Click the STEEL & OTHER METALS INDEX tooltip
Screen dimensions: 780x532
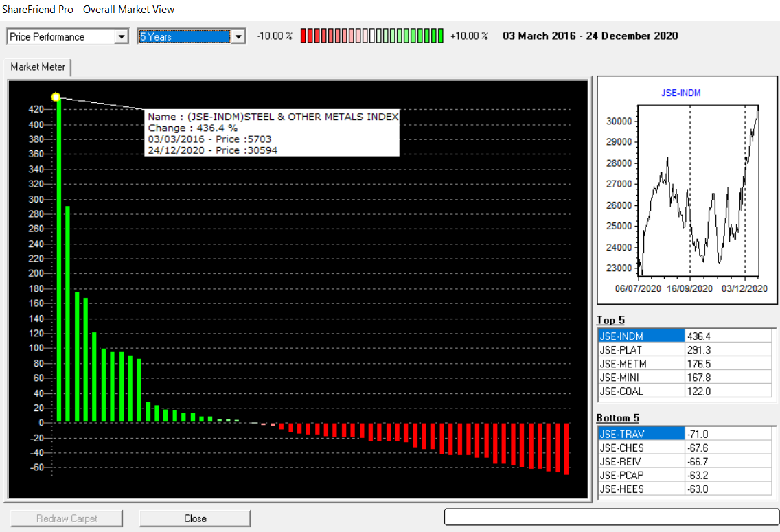pos(272,132)
